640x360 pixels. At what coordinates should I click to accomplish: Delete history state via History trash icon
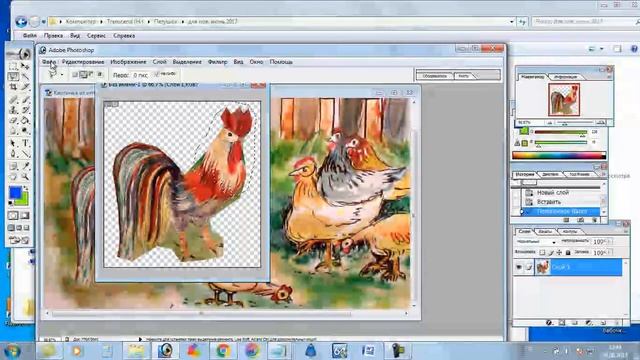point(595,220)
